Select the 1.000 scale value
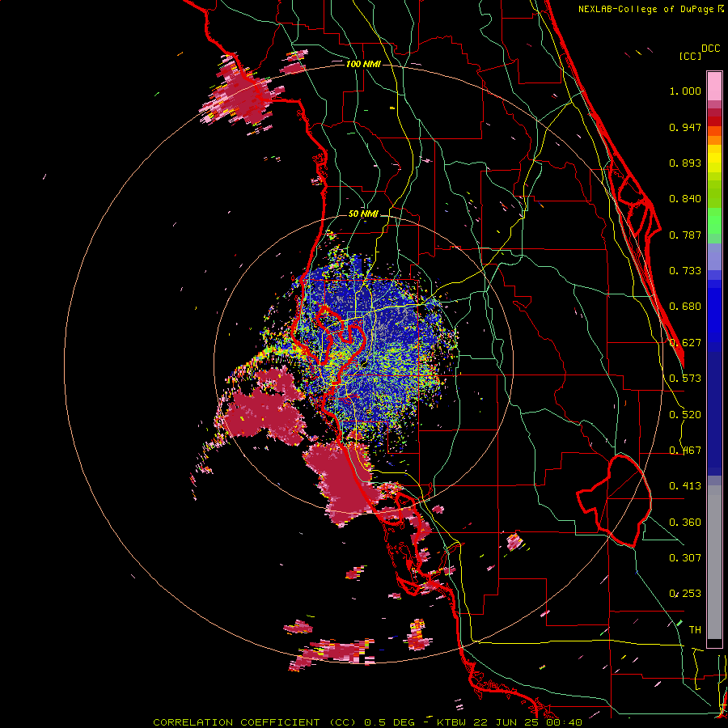The height and width of the screenshot is (728, 728). pyautogui.click(x=685, y=91)
